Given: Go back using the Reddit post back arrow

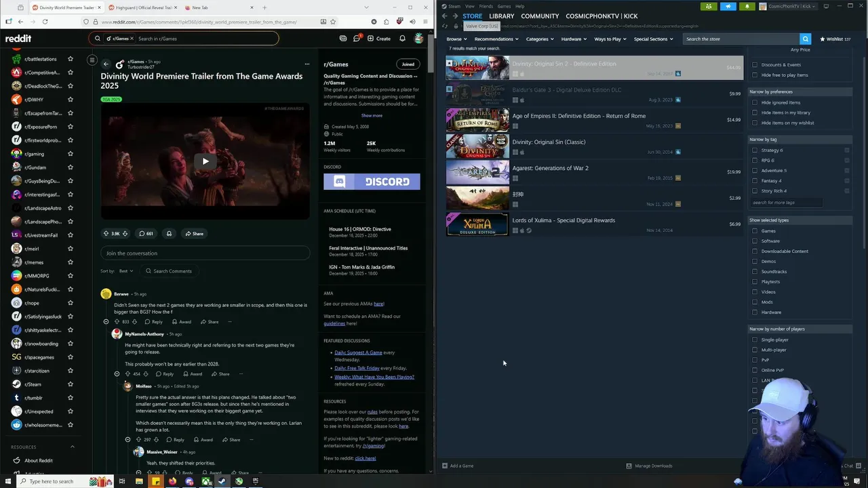Looking at the screenshot, I should 106,64.
